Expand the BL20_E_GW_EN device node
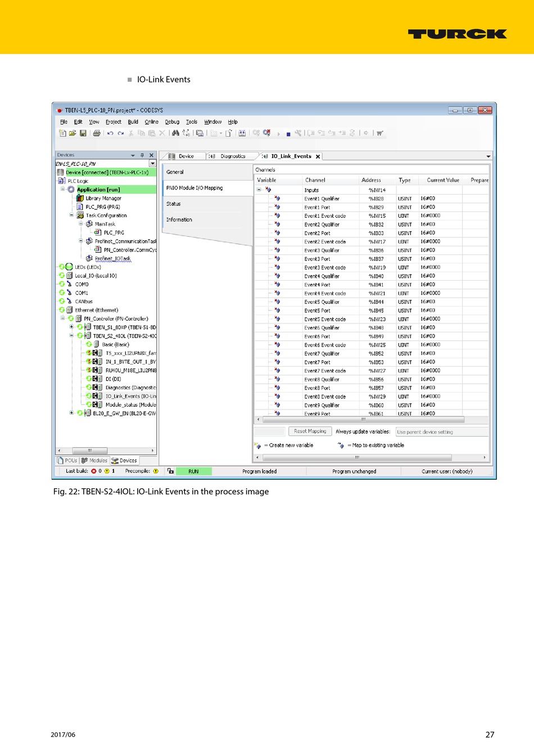This screenshot has height=756, width=534. 71,413
